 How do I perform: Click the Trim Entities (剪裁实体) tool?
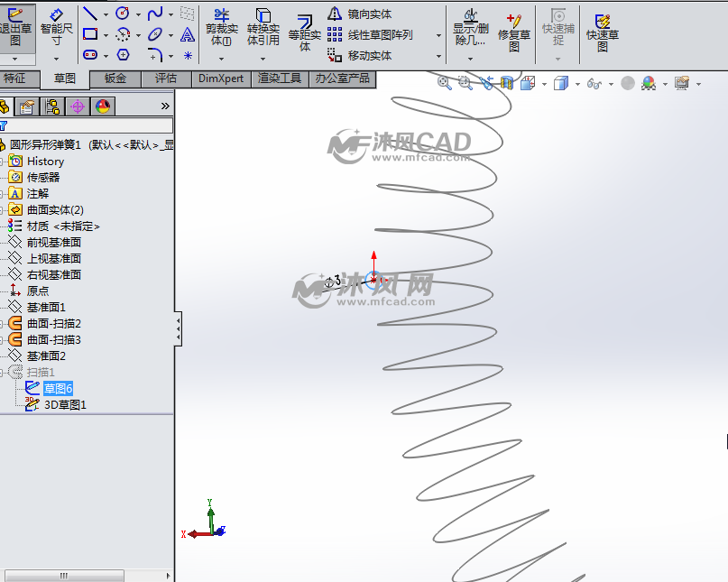pos(221,27)
